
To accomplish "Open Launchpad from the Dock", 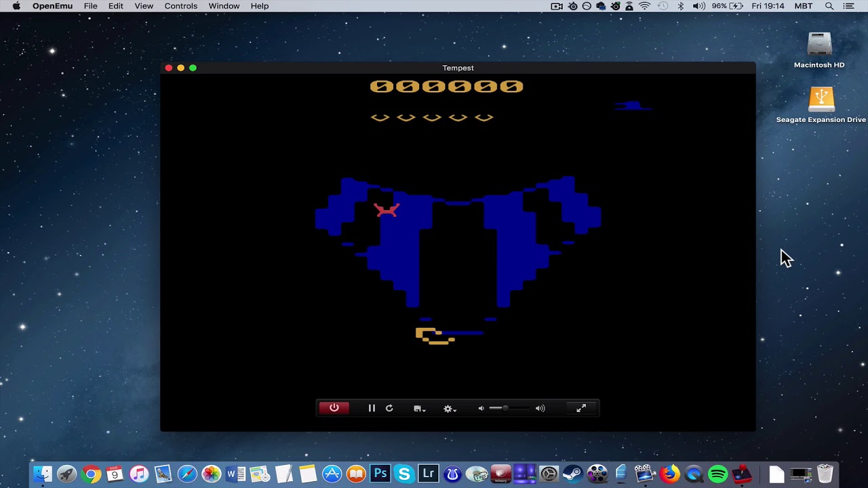I will point(66,474).
